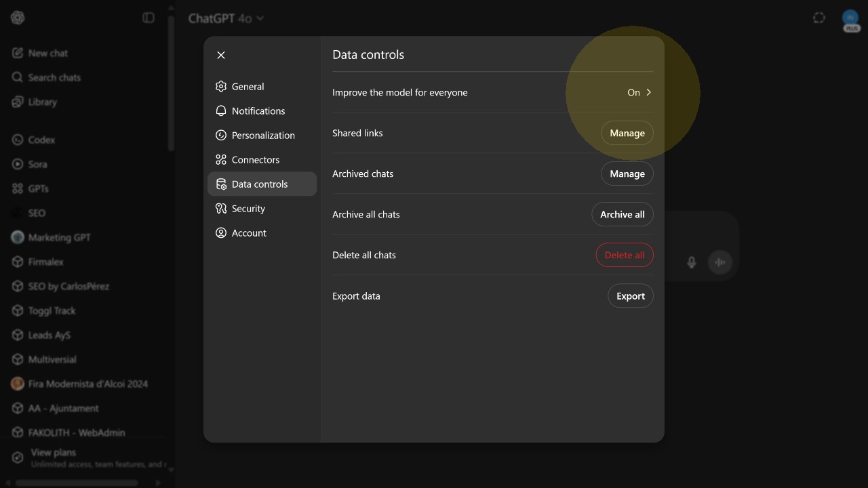Open the Account settings tab
Screen dimensions: 868x488
[248, 233]
